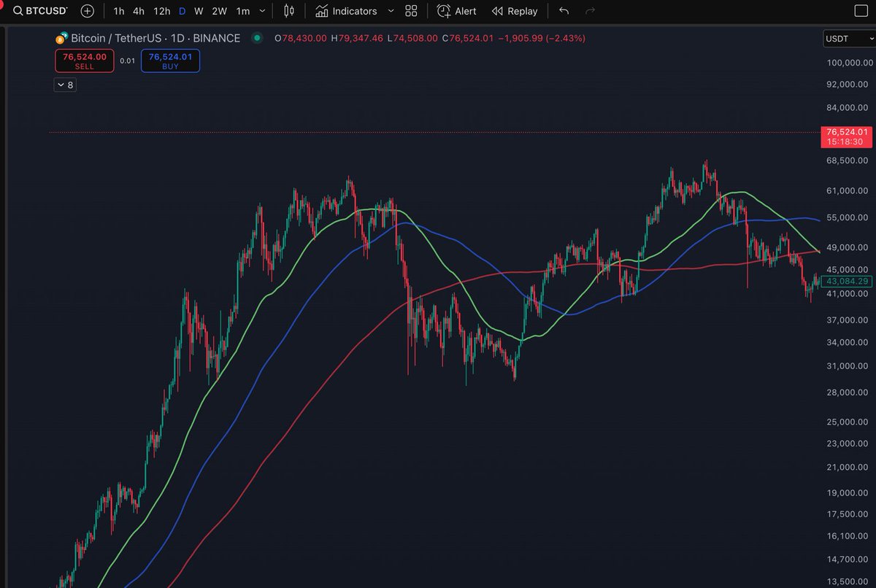Image resolution: width=876 pixels, height=588 pixels.
Task: Click the layout square icon at top right
Action: point(861,11)
